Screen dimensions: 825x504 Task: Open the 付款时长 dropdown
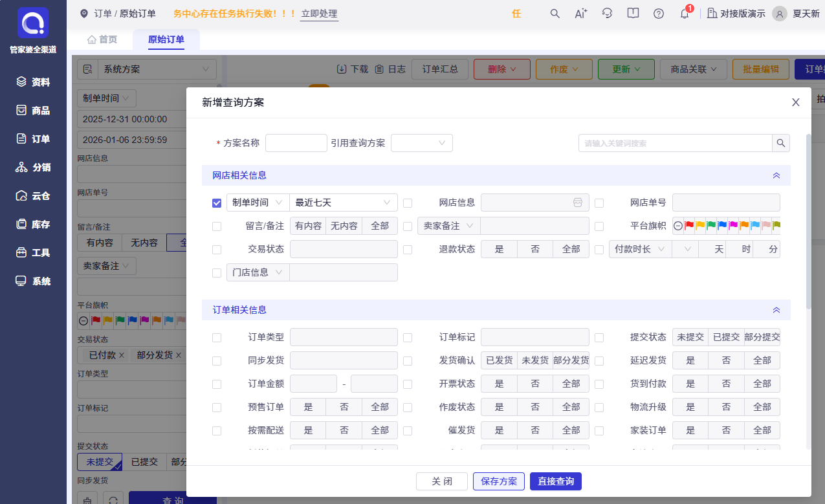point(640,249)
